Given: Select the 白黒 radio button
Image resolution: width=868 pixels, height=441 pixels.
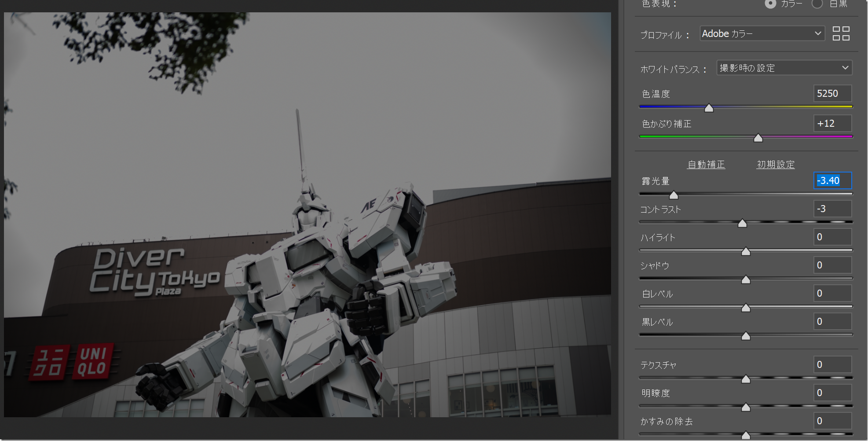Looking at the screenshot, I should pos(817,4).
